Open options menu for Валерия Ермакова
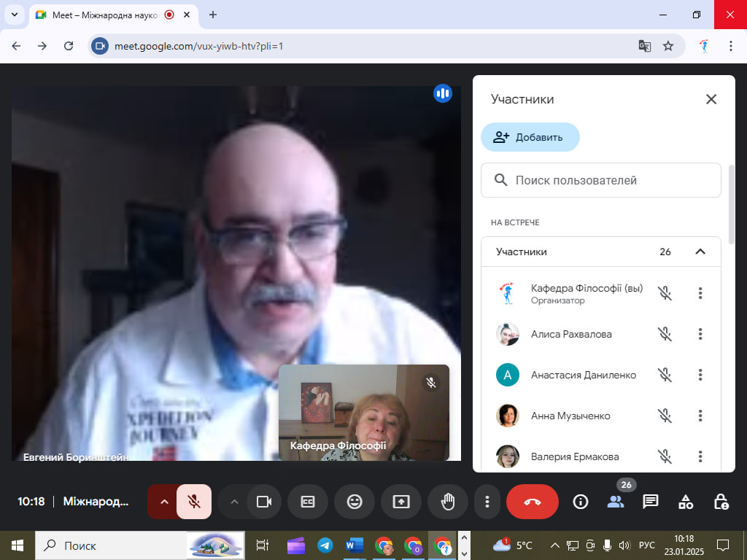Image resolution: width=747 pixels, height=560 pixels. (700, 456)
